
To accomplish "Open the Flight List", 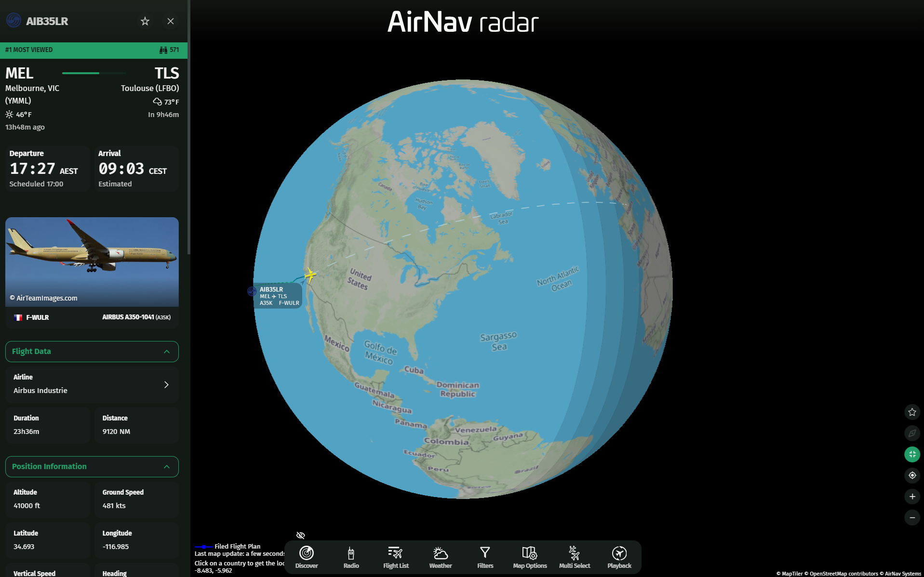I will [x=396, y=557].
